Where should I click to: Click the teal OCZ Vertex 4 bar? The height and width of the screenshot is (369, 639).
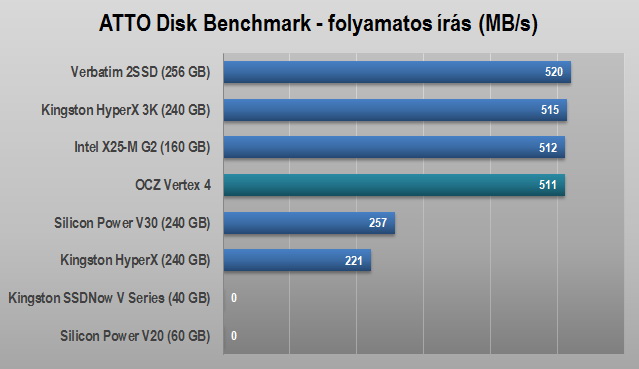pyautogui.click(x=394, y=185)
